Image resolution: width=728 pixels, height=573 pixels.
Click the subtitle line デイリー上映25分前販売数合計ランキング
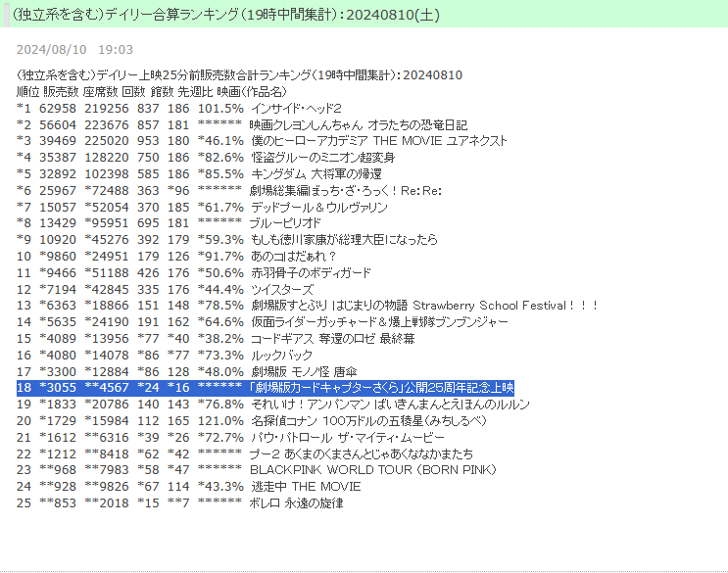[239, 75]
